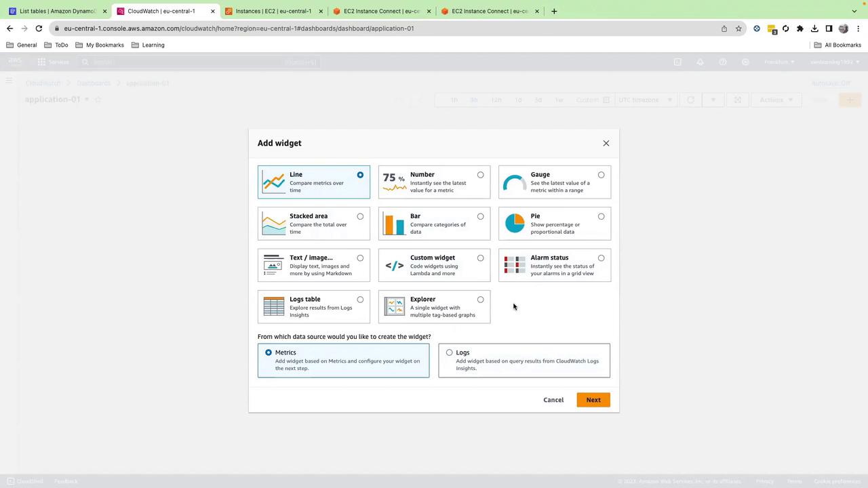Viewport: 868px width, 488px height.
Task: View site information icon beside the URL
Action: (57, 28)
